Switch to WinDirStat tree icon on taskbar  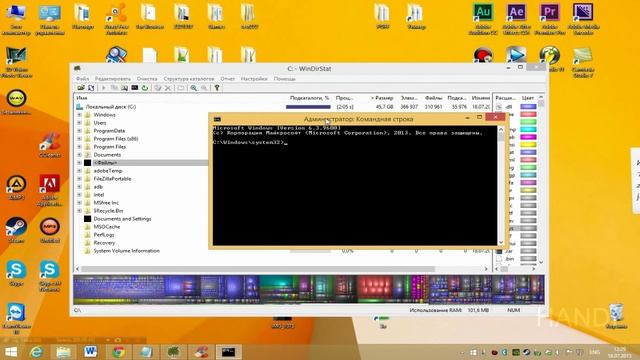coord(173,352)
